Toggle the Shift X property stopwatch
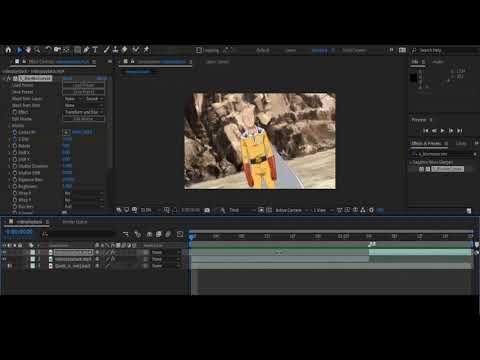 click(x=15, y=152)
